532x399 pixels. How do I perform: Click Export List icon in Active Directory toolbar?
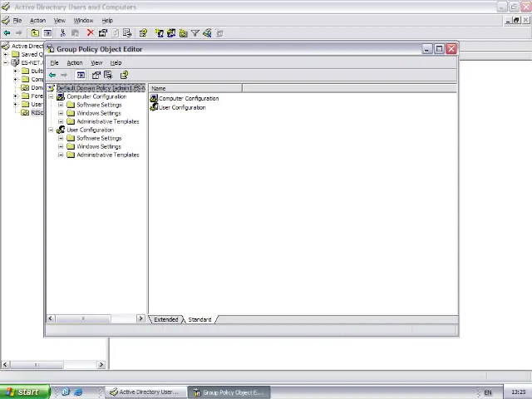coord(127,33)
